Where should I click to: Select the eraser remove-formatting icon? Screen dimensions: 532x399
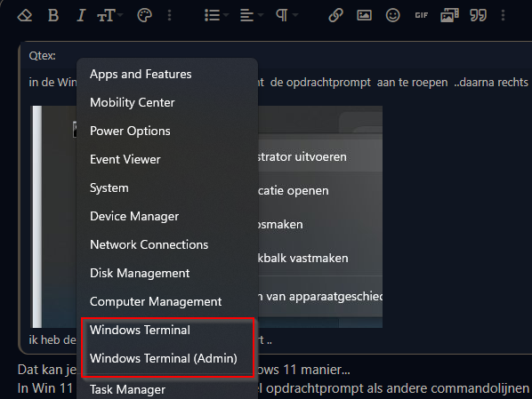tap(25, 16)
